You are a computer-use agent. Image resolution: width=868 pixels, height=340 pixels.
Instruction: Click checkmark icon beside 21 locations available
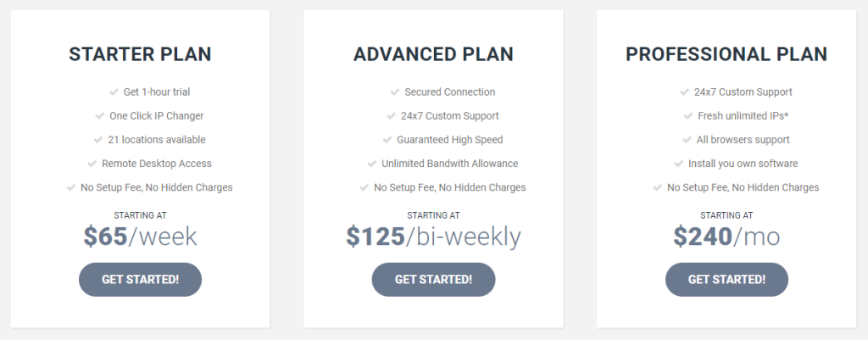99,139
